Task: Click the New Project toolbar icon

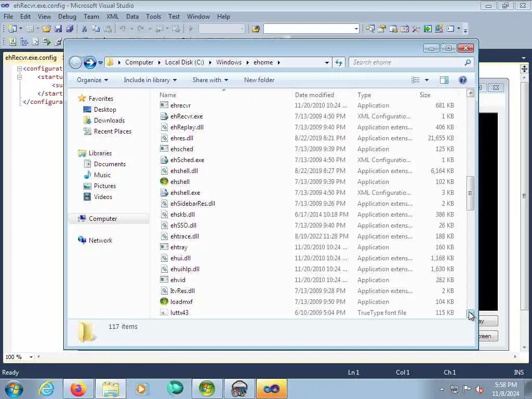Action: (x=12, y=29)
